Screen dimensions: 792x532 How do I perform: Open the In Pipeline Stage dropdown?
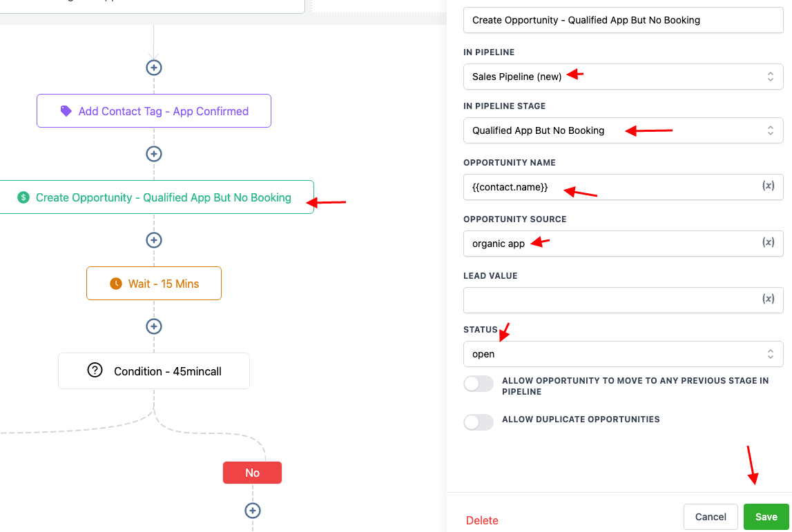[x=622, y=130]
